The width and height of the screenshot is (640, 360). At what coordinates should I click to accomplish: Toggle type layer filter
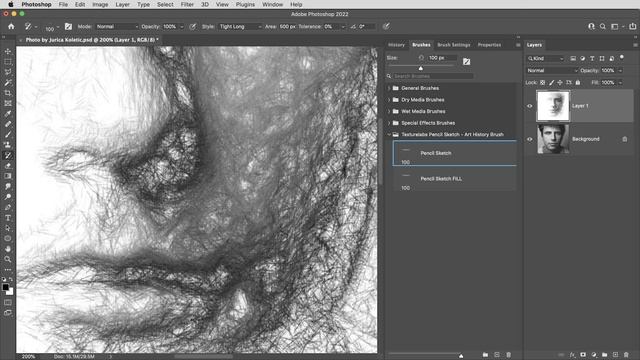pos(592,58)
